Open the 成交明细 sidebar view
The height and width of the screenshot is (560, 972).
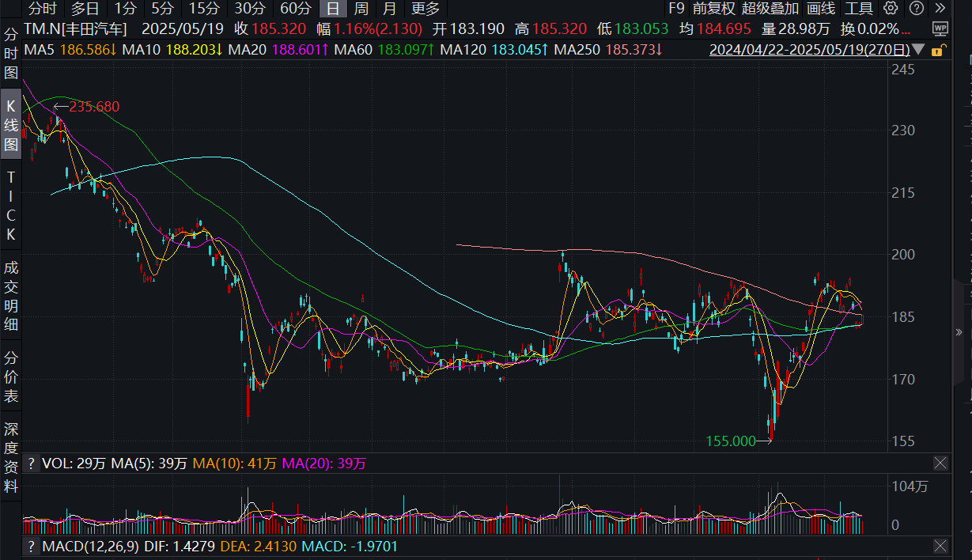[11, 295]
